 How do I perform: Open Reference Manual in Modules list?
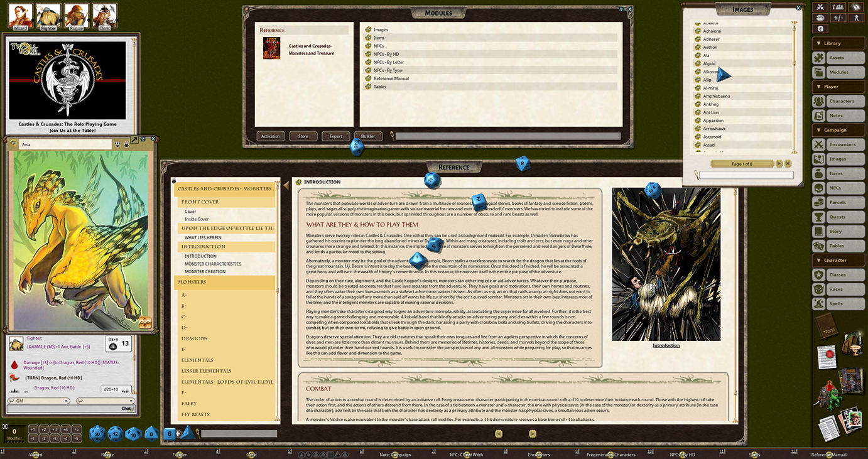point(491,78)
